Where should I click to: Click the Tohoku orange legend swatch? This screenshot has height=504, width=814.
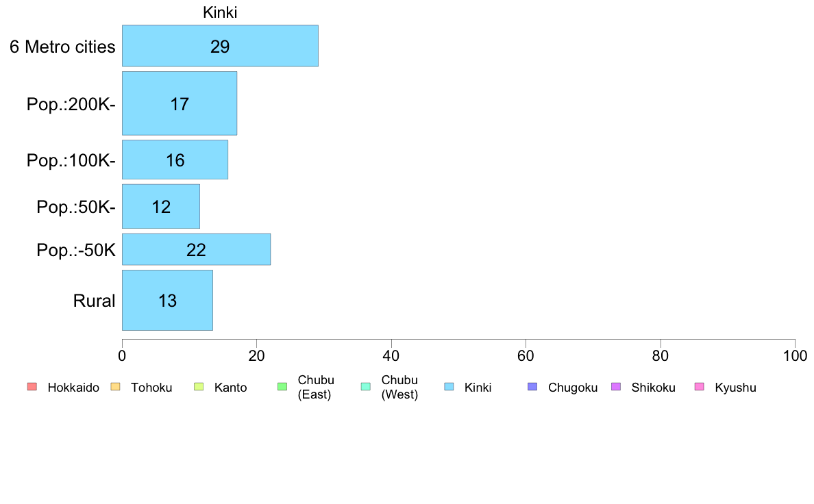click(x=115, y=387)
